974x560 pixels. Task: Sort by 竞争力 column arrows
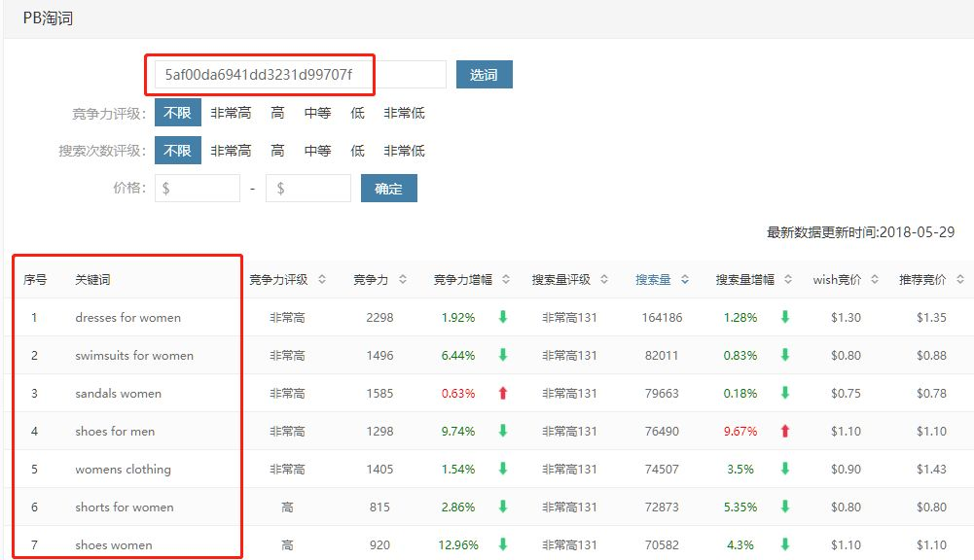click(x=403, y=279)
